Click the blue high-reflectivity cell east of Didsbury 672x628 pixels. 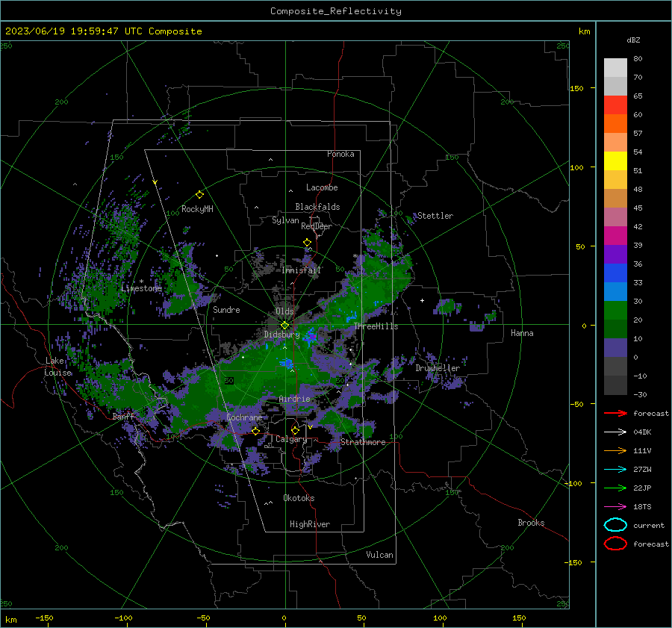point(310,337)
